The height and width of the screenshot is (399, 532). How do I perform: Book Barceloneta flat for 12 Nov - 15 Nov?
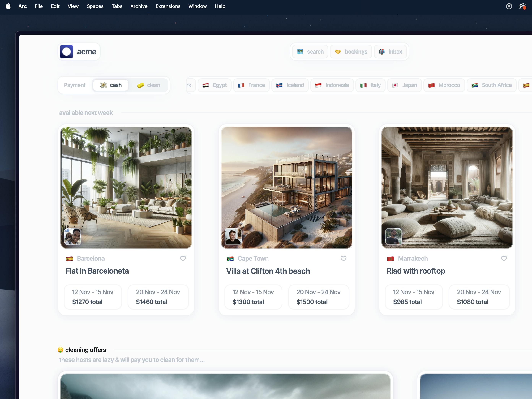click(93, 297)
